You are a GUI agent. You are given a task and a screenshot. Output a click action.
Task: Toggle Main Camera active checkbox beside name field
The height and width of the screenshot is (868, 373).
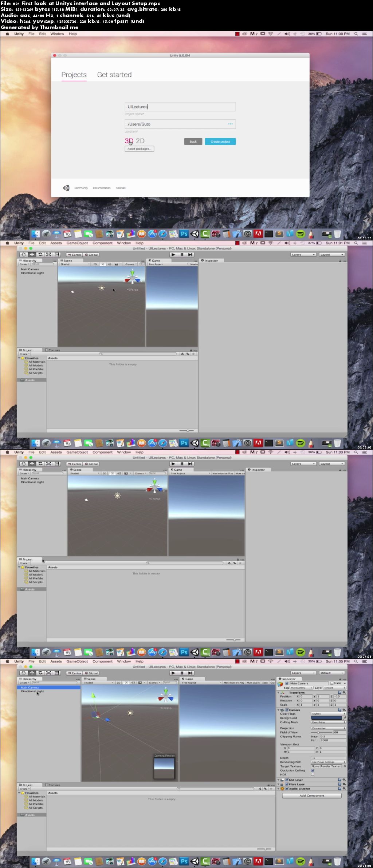287,683
